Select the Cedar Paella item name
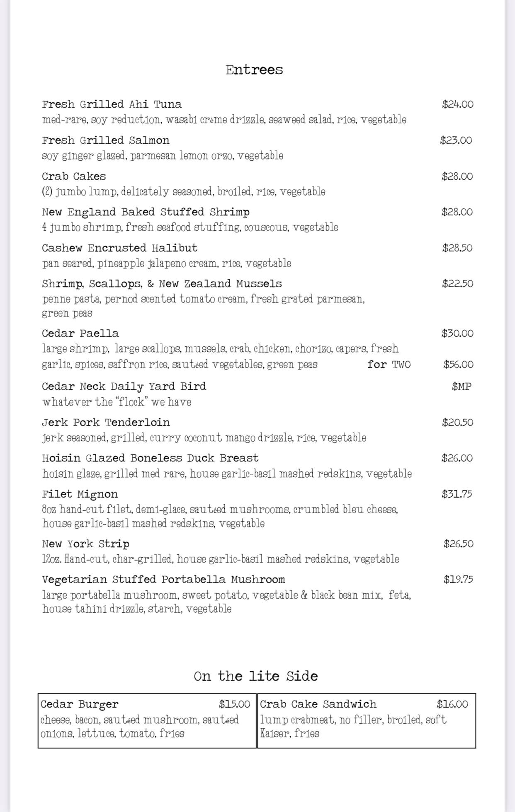This screenshot has width=515, height=812. 80,333
